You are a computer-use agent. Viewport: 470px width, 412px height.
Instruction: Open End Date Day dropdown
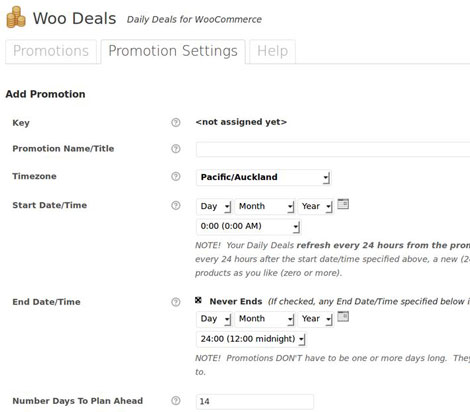(214, 319)
